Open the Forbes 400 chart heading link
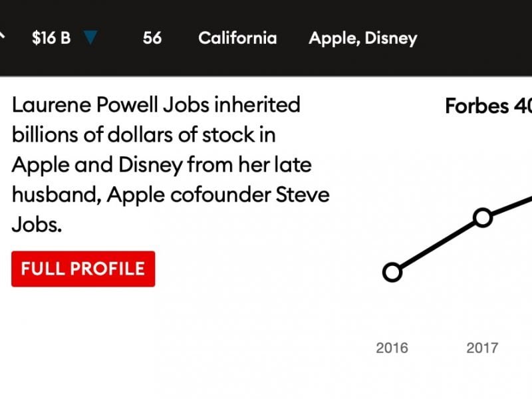Viewport: 532px width, 399px height. (487, 105)
